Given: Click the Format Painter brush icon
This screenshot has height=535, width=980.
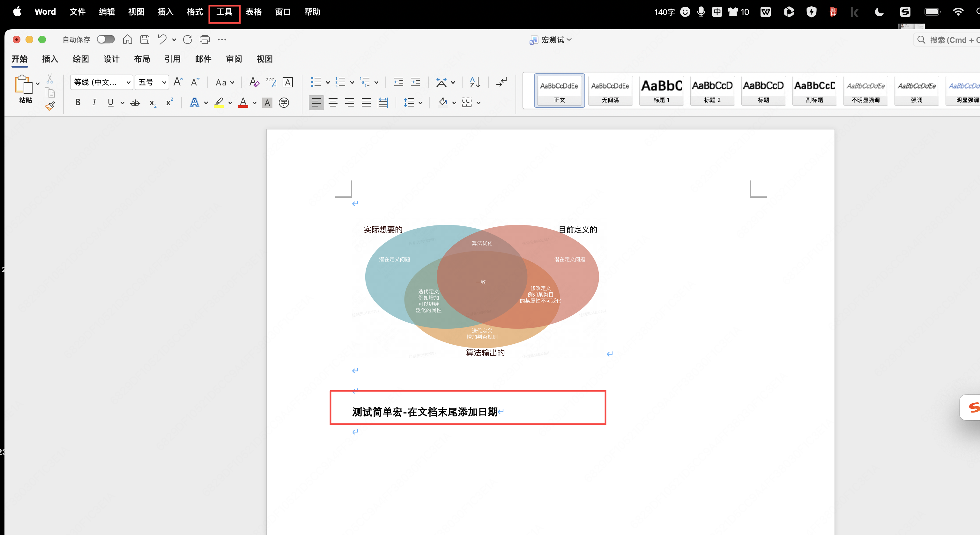Looking at the screenshot, I should (x=50, y=106).
